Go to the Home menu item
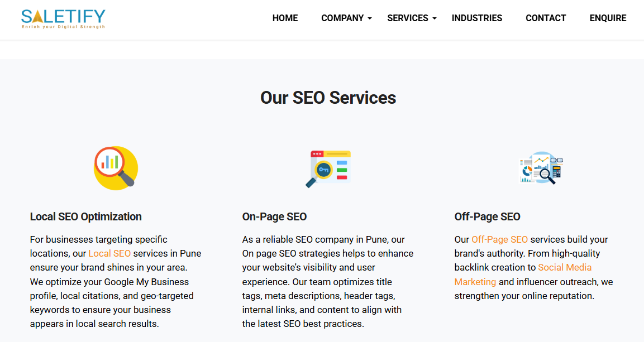 point(285,18)
